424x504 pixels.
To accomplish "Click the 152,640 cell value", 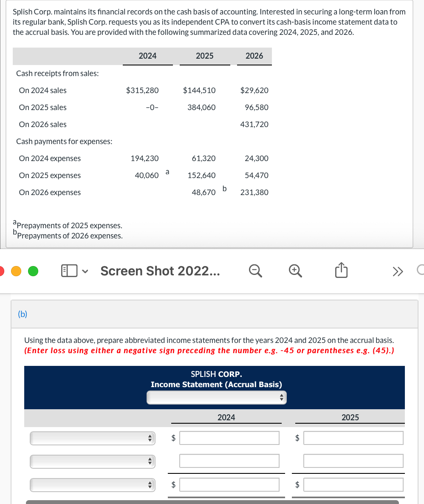I will coord(201,176).
